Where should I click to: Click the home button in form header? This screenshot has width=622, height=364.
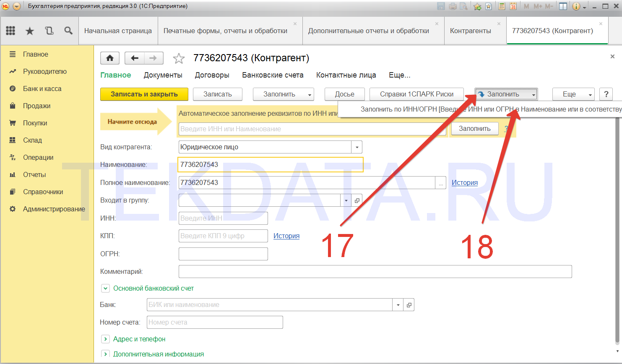[110, 58]
